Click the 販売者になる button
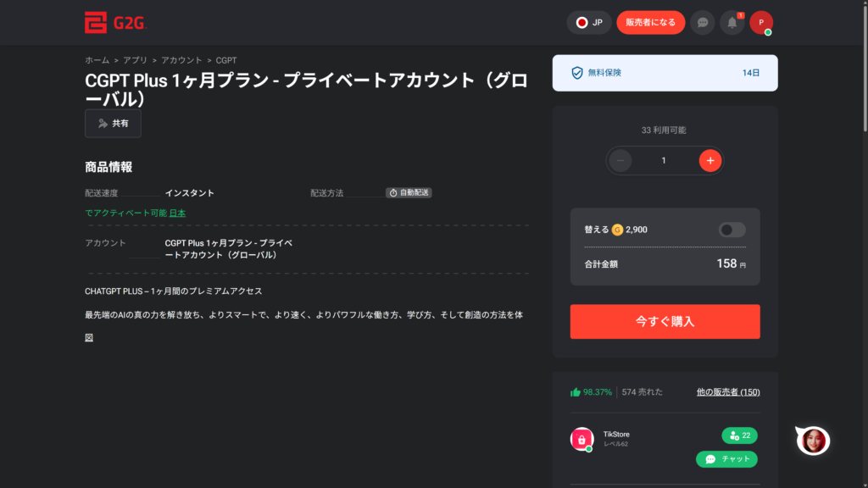 coord(650,23)
